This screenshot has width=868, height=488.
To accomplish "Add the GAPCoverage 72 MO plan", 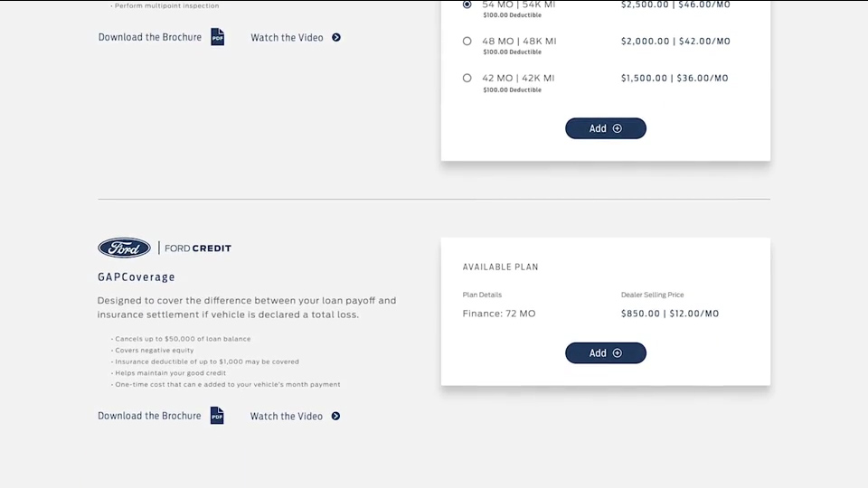I will point(606,353).
